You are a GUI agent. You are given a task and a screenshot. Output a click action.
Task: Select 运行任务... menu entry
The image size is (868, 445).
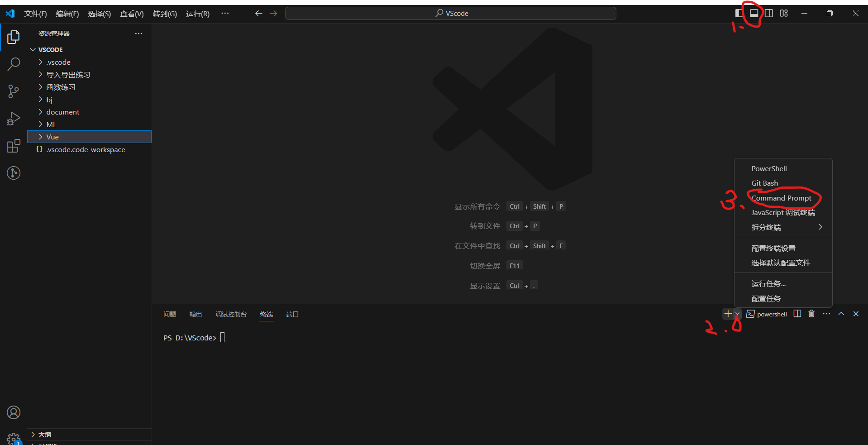click(783, 284)
